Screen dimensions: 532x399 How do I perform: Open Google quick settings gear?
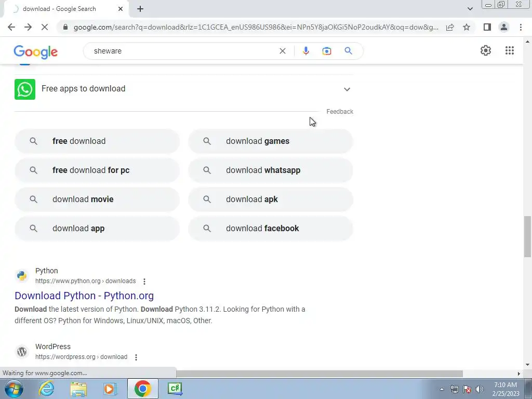coord(486,50)
